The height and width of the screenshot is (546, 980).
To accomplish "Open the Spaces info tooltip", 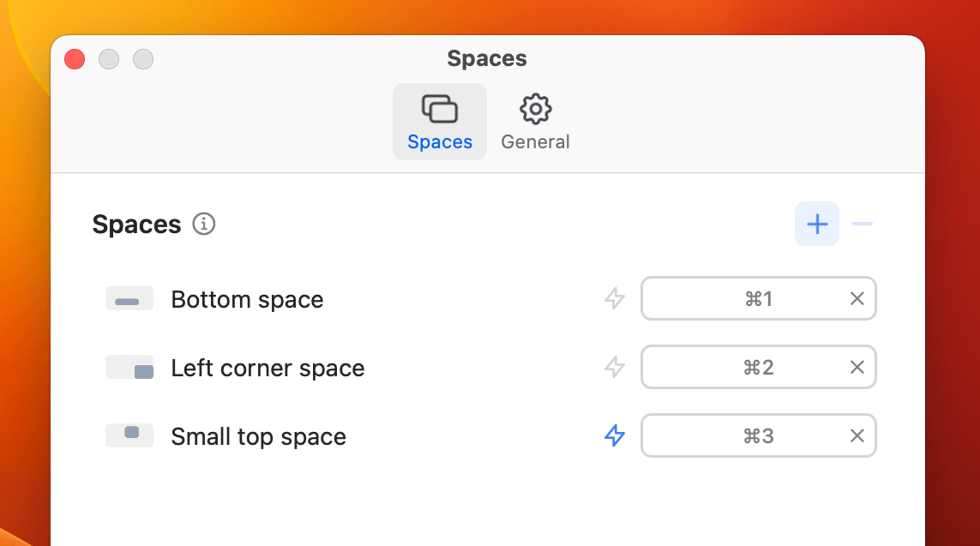I will click(203, 225).
